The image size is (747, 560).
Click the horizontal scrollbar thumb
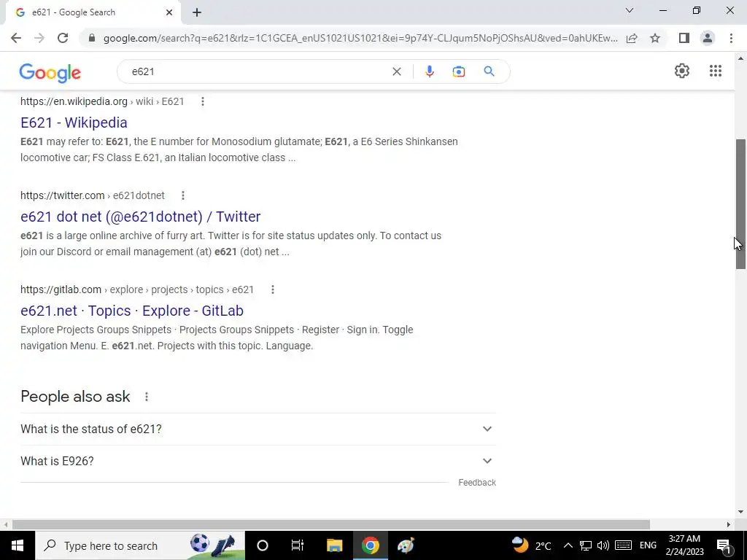(331, 524)
